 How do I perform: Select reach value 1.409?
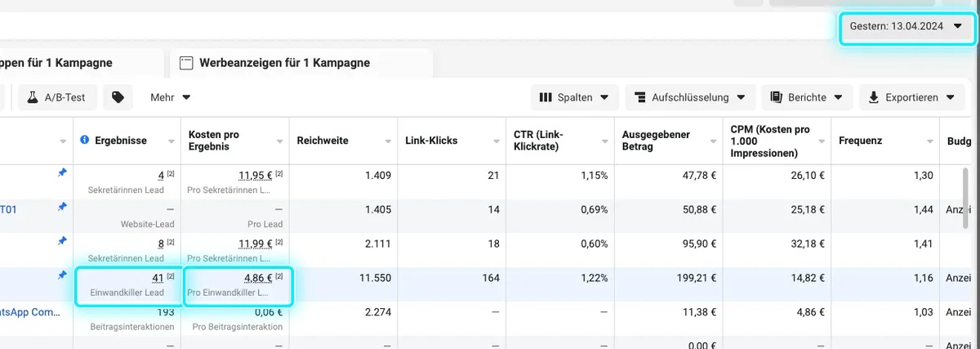click(x=378, y=175)
